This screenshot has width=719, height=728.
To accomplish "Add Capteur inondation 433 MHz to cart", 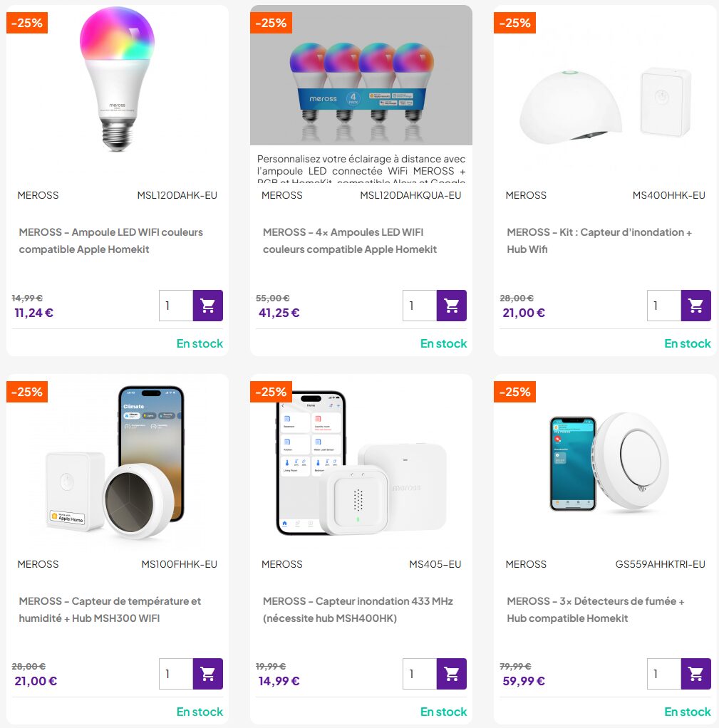I will (452, 674).
